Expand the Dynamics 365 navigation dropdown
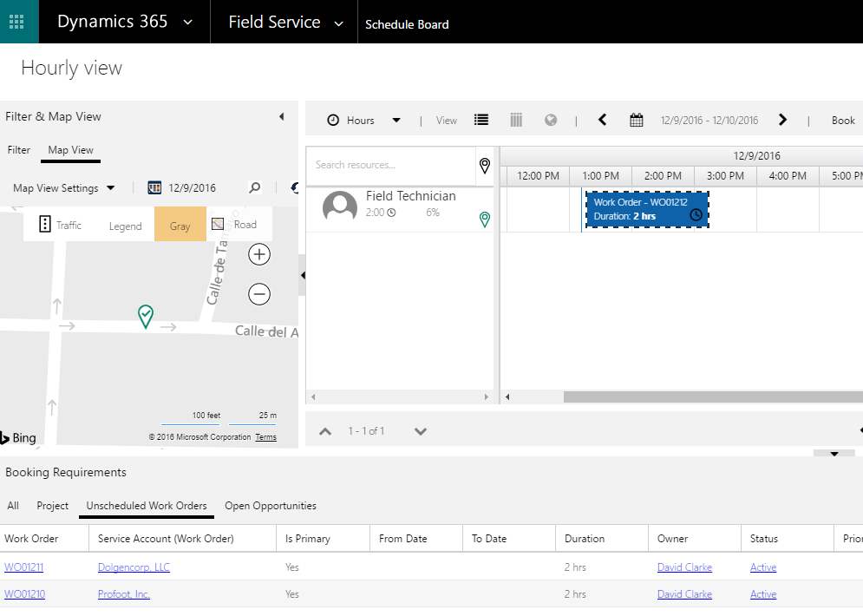Viewport: 863px width, 616px height. 187,22
